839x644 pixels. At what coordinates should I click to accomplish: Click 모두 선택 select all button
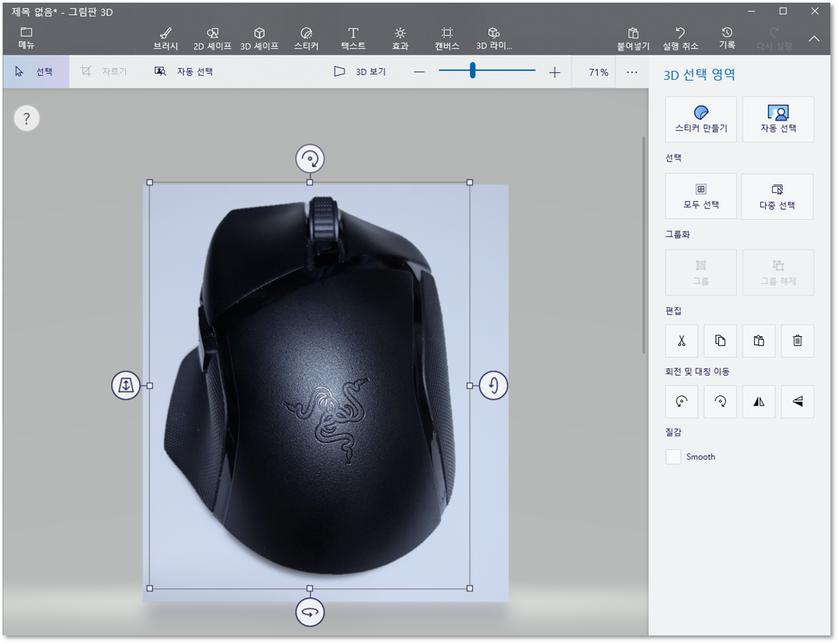[701, 196]
